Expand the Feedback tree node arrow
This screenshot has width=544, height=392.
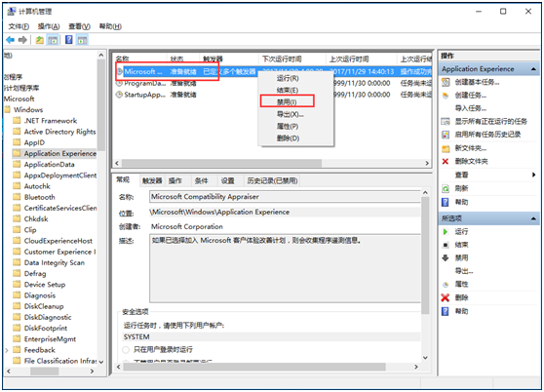click(x=6, y=350)
